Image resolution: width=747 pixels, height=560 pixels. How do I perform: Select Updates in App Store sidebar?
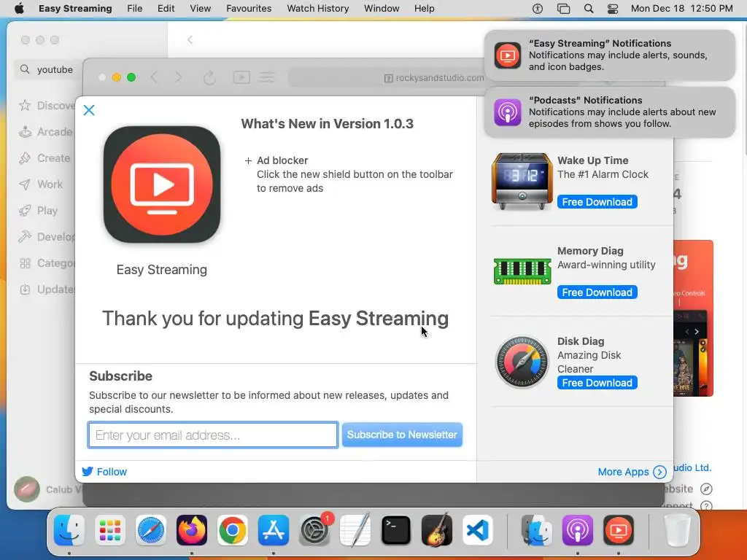click(x=47, y=289)
